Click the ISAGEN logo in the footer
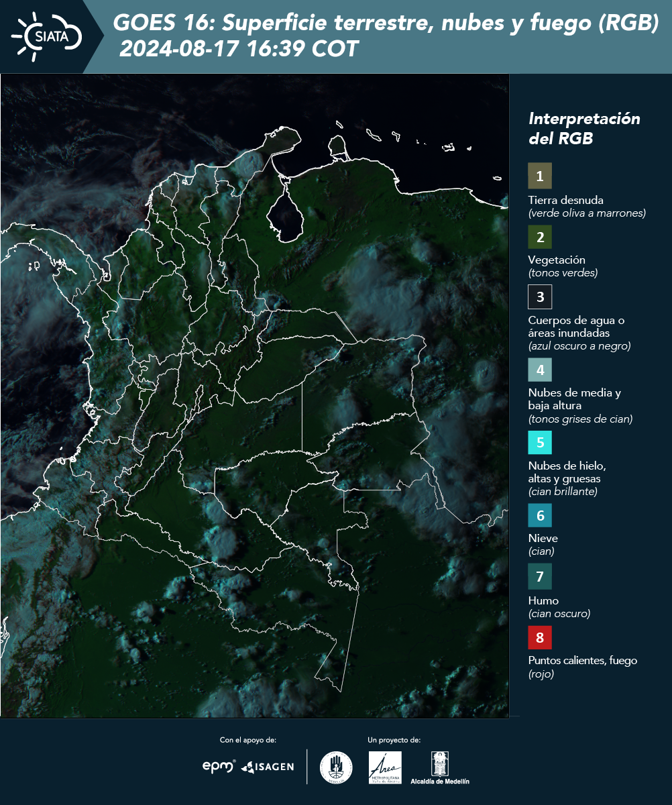 click(268, 767)
